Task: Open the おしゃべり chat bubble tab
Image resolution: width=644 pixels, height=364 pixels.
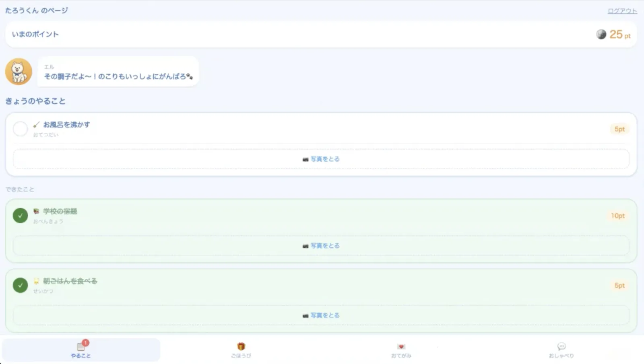Action: coord(561,350)
